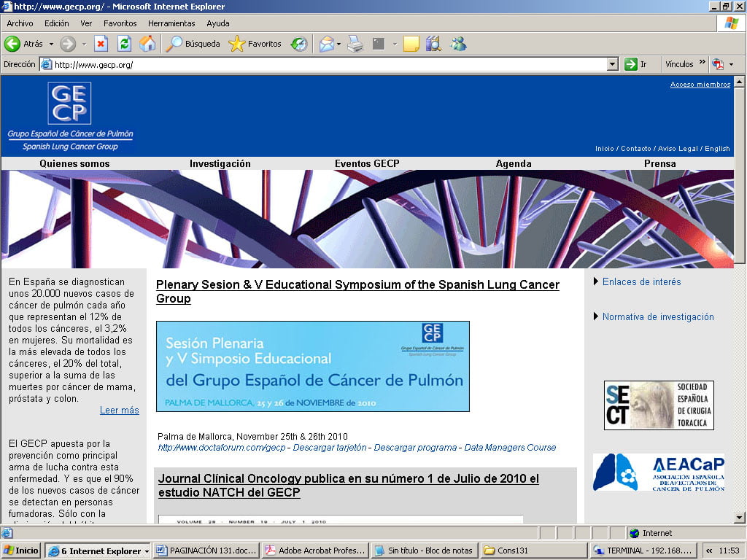Viewport: 747px width, 560px height.
Task: Open the Favoritos menu
Action: [120, 23]
